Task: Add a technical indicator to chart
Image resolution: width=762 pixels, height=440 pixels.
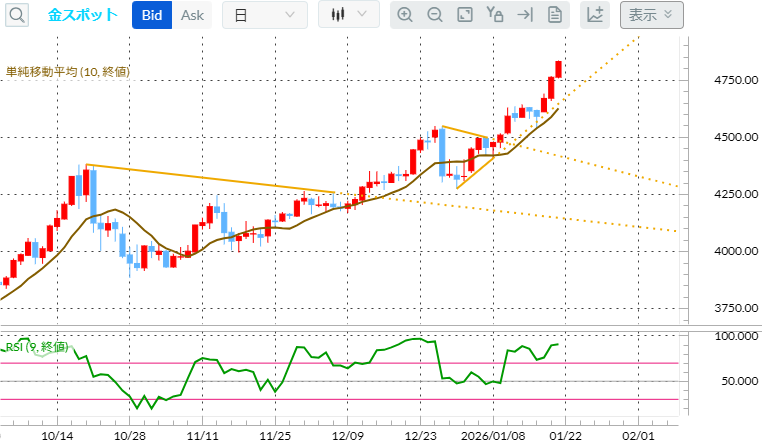Action: tap(595, 15)
